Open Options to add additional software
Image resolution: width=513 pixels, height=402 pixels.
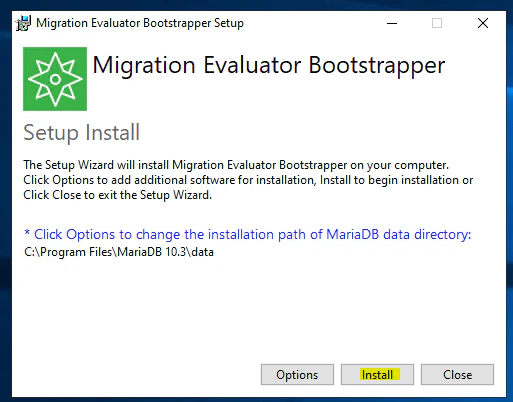coord(297,375)
